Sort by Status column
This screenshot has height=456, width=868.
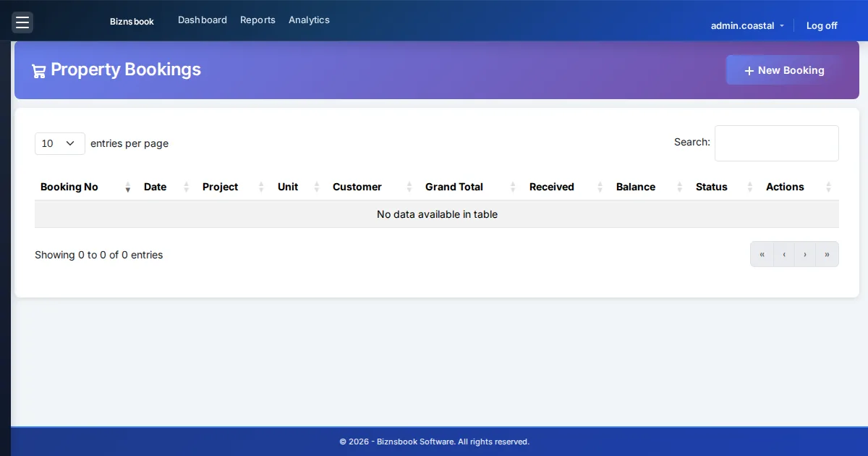[725, 187]
